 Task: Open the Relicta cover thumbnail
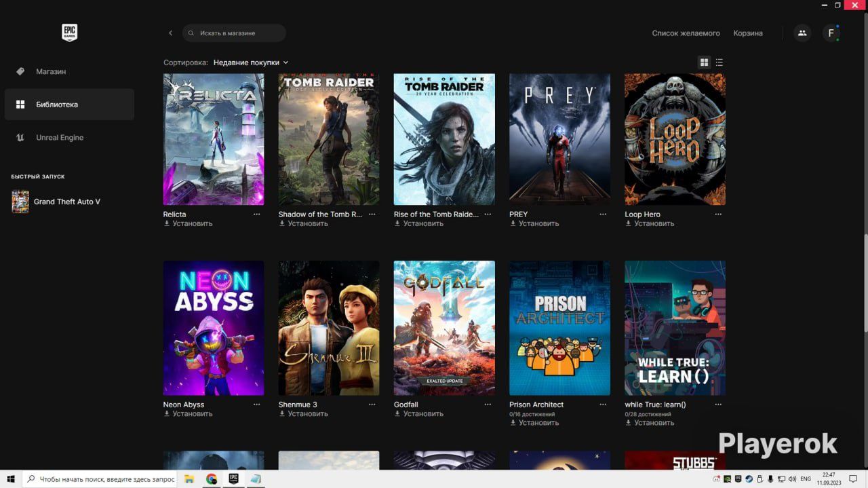214,139
